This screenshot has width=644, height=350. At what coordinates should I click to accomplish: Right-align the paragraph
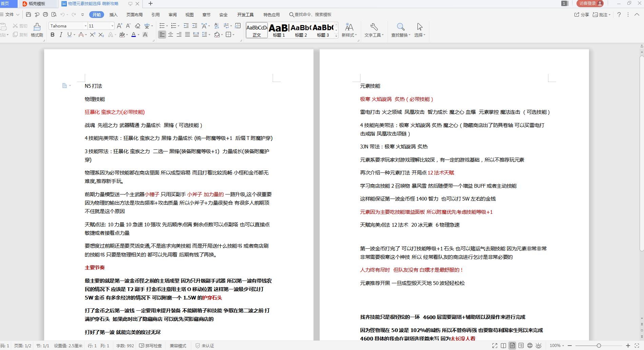(x=179, y=35)
